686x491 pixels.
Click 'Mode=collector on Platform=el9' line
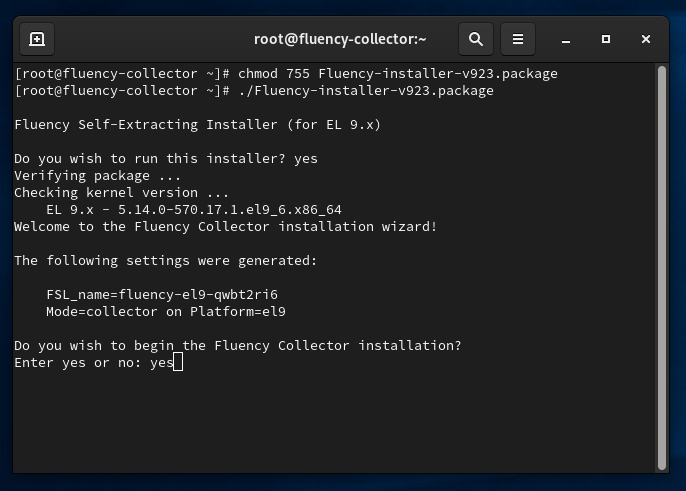[166, 312]
